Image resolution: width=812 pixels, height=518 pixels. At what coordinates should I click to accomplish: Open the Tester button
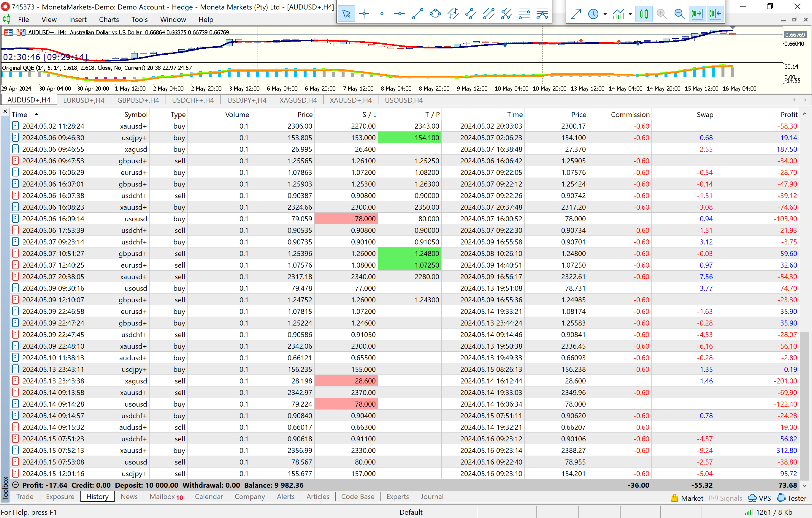(x=791, y=498)
